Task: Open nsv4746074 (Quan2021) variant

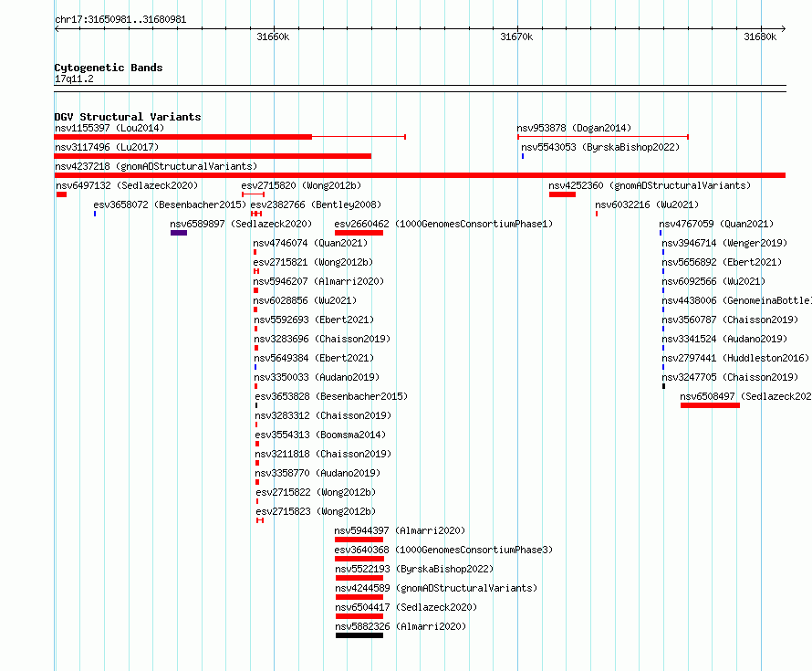Action: [x=310, y=243]
